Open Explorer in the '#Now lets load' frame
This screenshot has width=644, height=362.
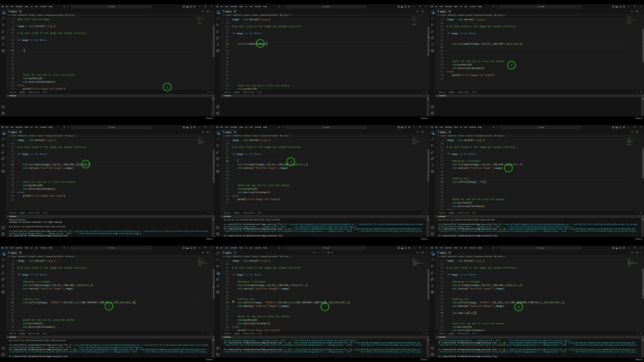coord(3,12)
